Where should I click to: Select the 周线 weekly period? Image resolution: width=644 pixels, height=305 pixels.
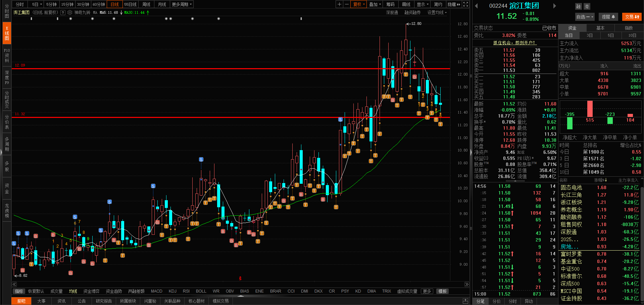tap(146, 4)
